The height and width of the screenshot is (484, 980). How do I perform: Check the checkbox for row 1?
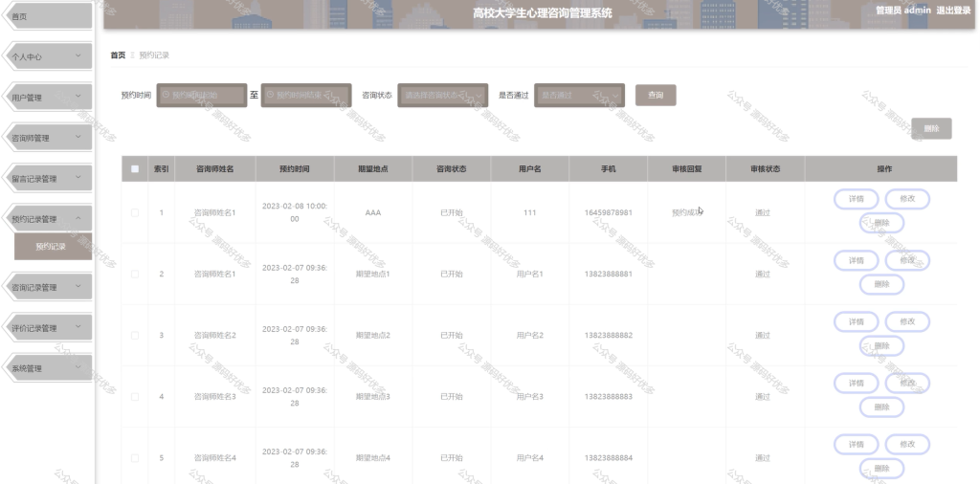[x=135, y=212]
